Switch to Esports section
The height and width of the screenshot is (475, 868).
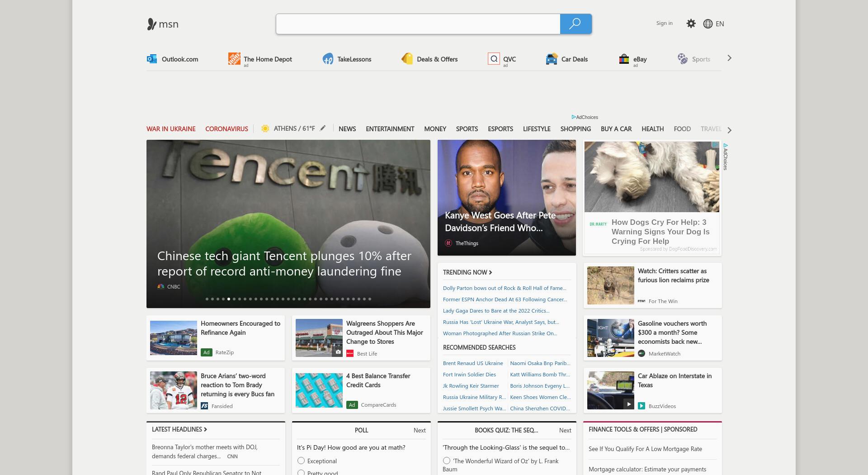coord(500,129)
